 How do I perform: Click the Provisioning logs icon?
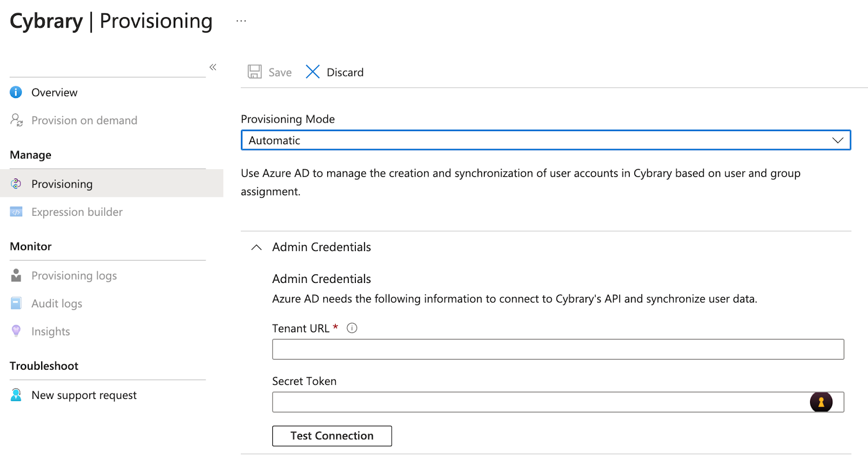pyautogui.click(x=16, y=275)
